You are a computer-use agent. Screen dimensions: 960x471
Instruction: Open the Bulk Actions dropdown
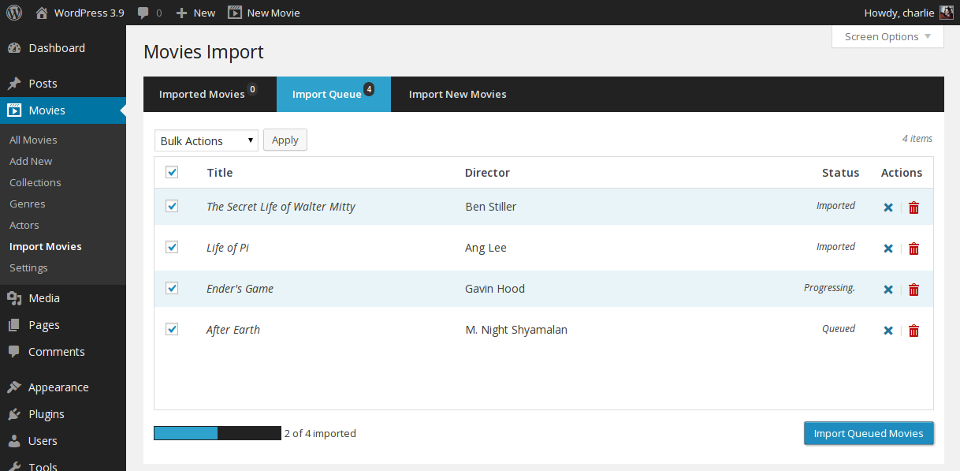point(206,141)
